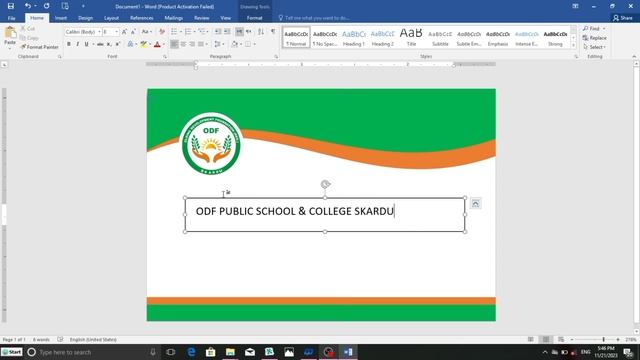The image size is (640, 360).
Task: Apply the Subtitle style
Action: (x=440, y=38)
